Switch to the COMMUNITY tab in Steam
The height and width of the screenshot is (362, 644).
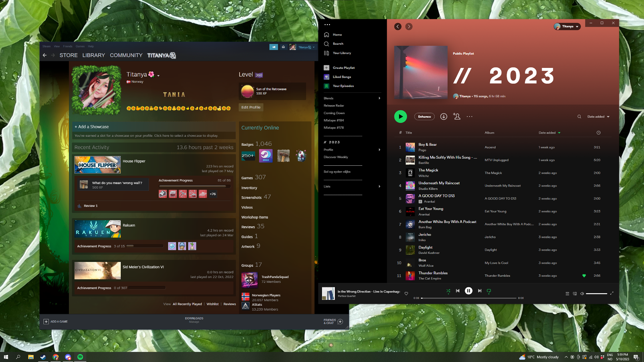(126, 55)
